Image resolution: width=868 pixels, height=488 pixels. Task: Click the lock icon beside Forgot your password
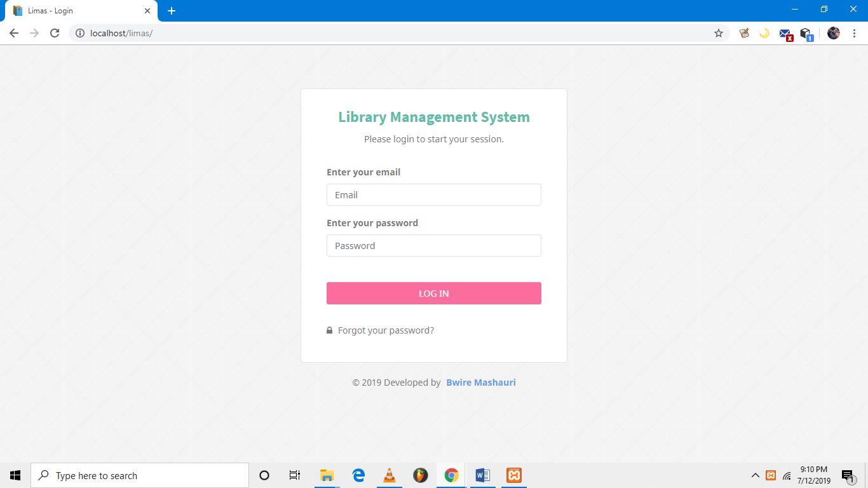[329, 330]
